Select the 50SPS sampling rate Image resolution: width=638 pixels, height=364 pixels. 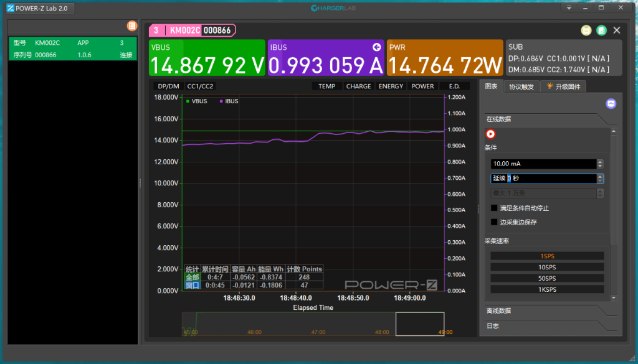pos(547,278)
